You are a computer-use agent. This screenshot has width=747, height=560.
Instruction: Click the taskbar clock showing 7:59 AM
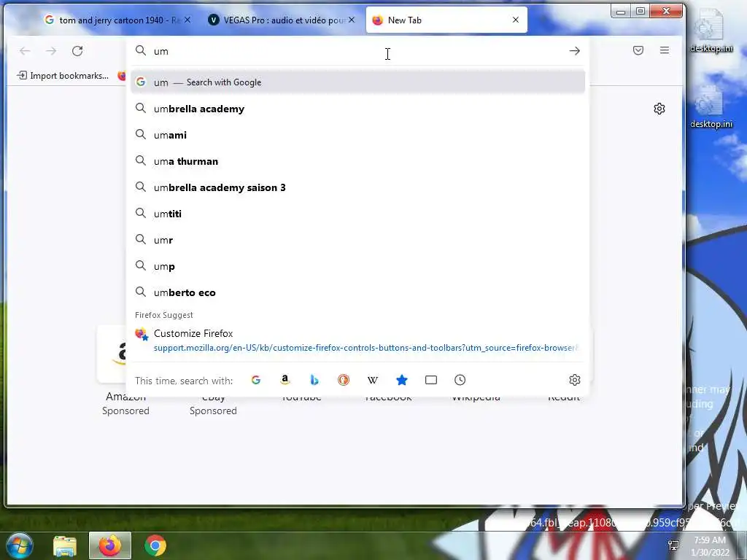[710, 545]
